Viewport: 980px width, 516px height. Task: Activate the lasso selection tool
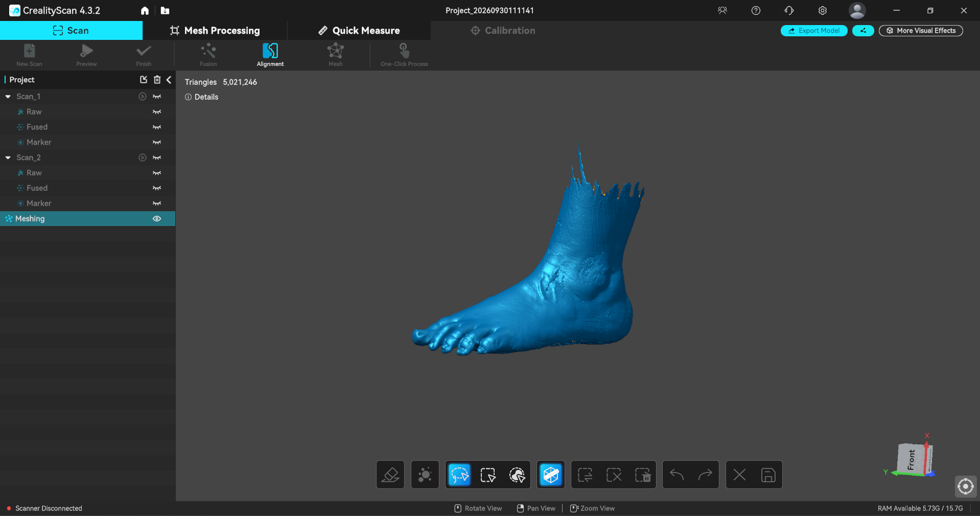(x=459, y=475)
